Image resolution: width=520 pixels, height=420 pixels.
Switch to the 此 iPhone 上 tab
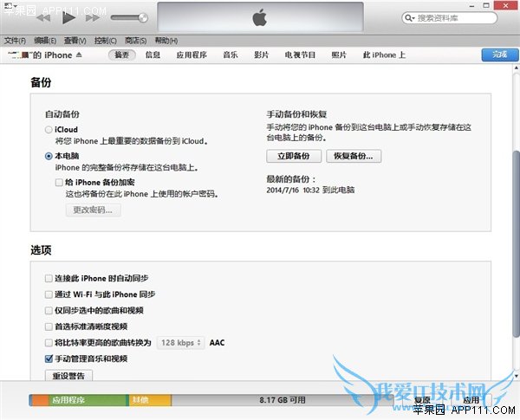pos(384,55)
